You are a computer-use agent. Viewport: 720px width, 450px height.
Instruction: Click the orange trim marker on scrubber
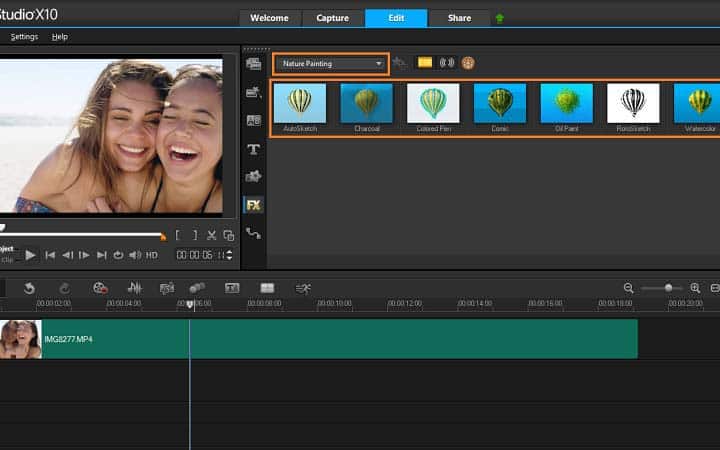pos(163,236)
